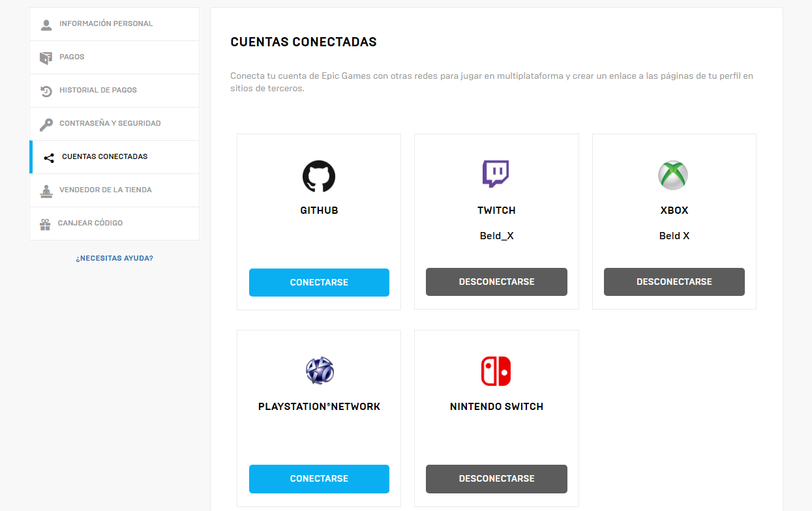This screenshot has height=511, width=812.
Task: Open Vendedor de la Tienda page
Action: [x=105, y=190]
